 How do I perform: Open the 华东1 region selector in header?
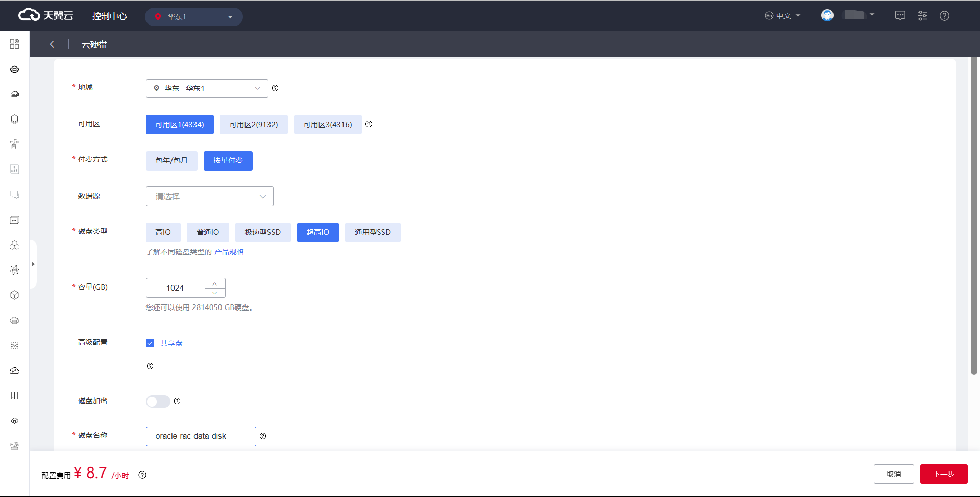tap(194, 17)
